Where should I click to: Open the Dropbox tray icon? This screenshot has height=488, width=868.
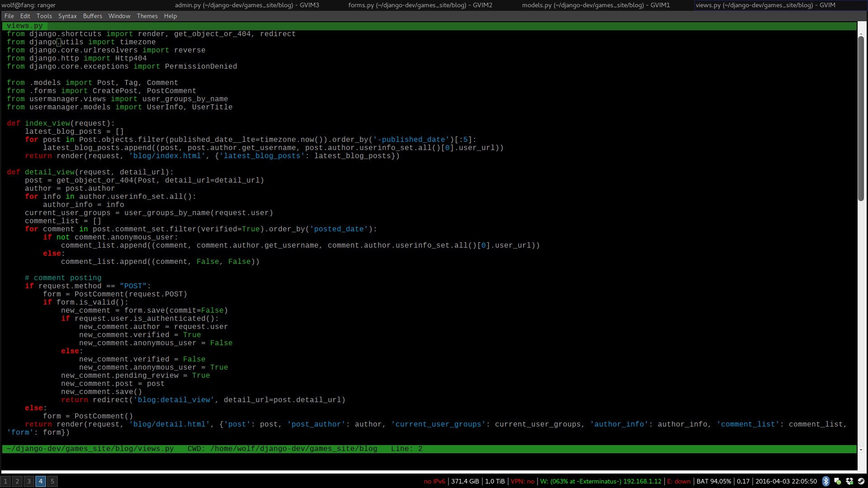point(849,481)
